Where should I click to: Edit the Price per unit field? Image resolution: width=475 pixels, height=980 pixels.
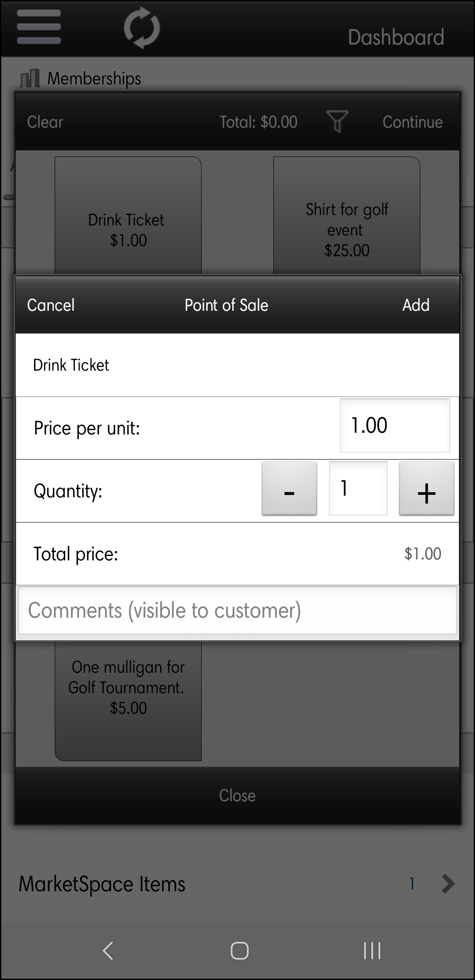click(395, 425)
